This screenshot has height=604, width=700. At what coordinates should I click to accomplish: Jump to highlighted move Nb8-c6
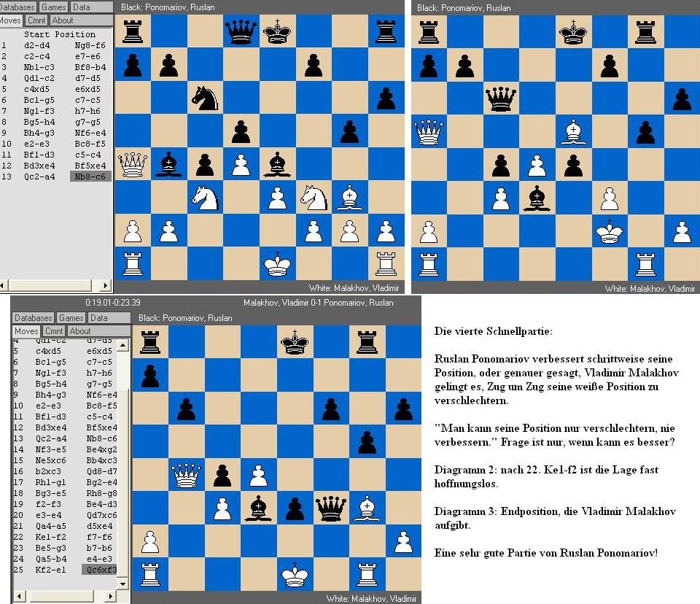coord(91,177)
